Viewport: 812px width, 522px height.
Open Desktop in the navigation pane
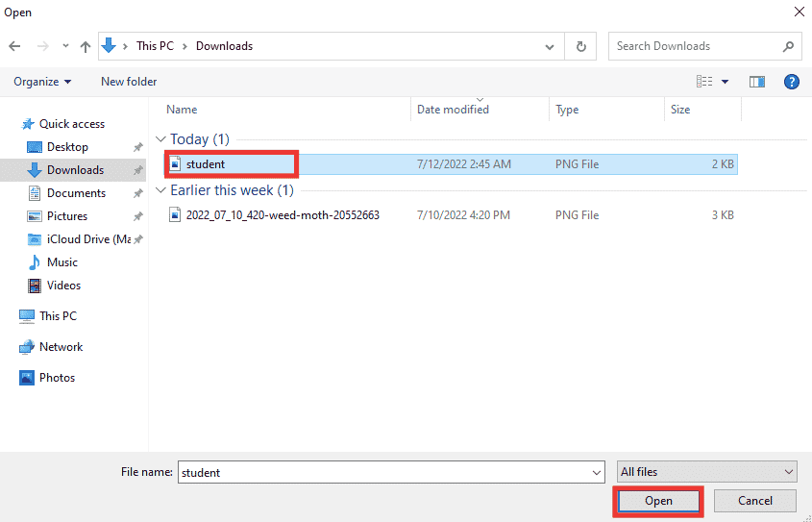click(x=67, y=147)
